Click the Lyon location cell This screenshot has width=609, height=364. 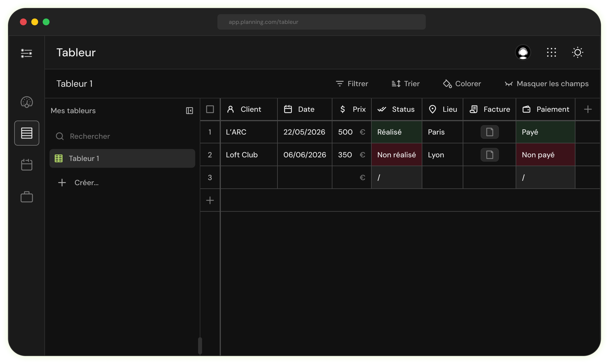pyautogui.click(x=443, y=155)
